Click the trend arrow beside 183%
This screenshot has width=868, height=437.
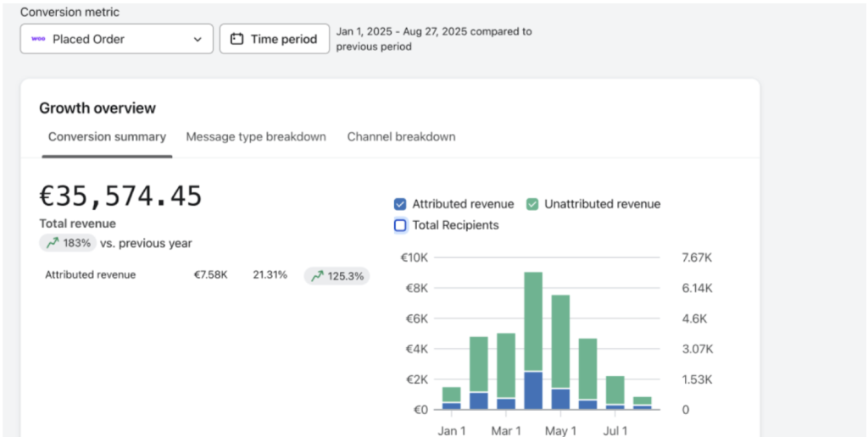tap(53, 243)
